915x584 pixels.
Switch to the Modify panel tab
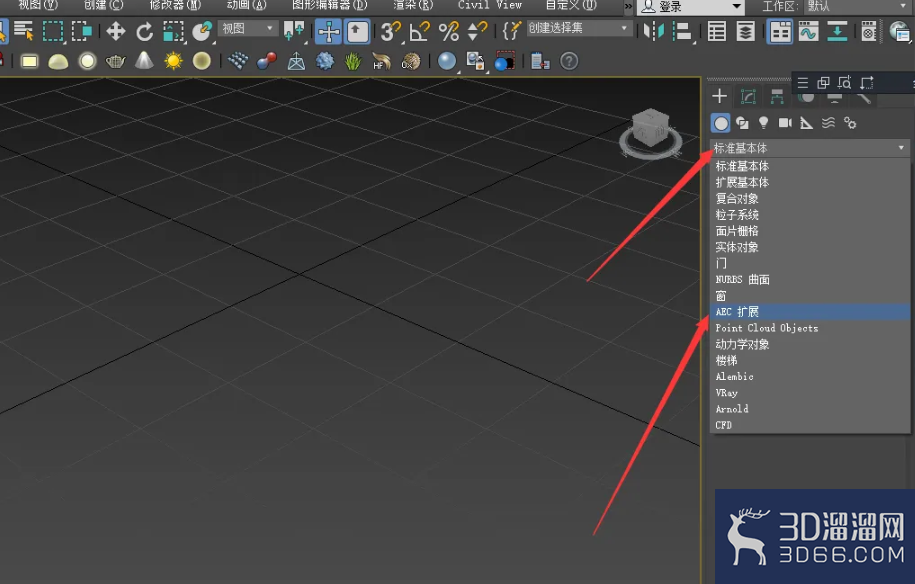pyautogui.click(x=748, y=96)
